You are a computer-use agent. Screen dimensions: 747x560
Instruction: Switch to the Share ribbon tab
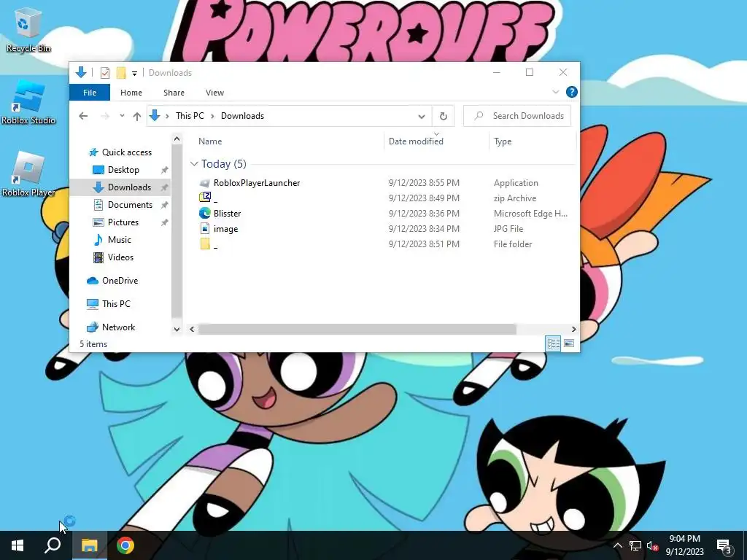[174, 93]
